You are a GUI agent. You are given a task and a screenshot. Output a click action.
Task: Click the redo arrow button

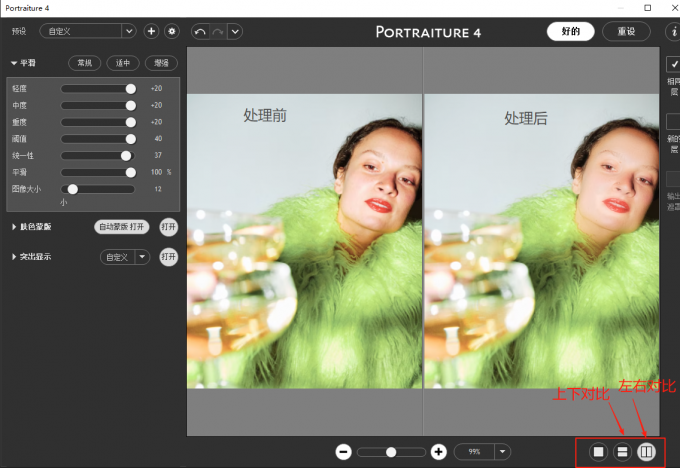coord(218,31)
